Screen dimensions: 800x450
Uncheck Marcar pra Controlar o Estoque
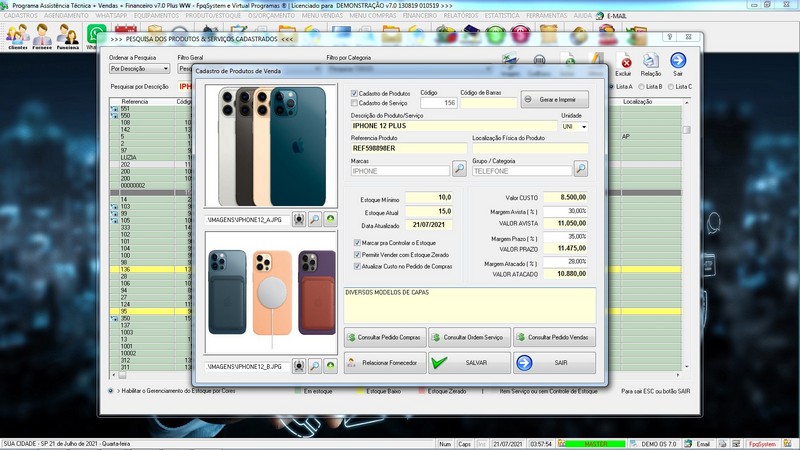358,243
